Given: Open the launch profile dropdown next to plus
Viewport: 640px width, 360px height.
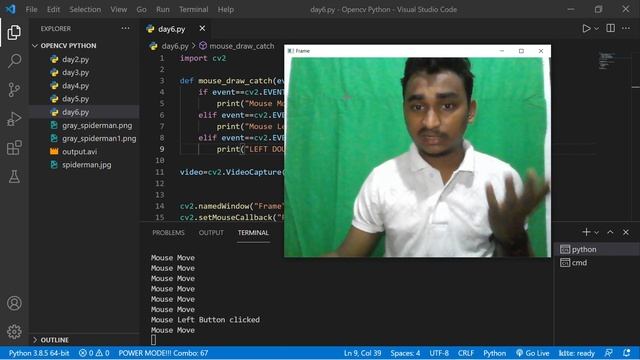Looking at the screenshot, I should 596,232.
